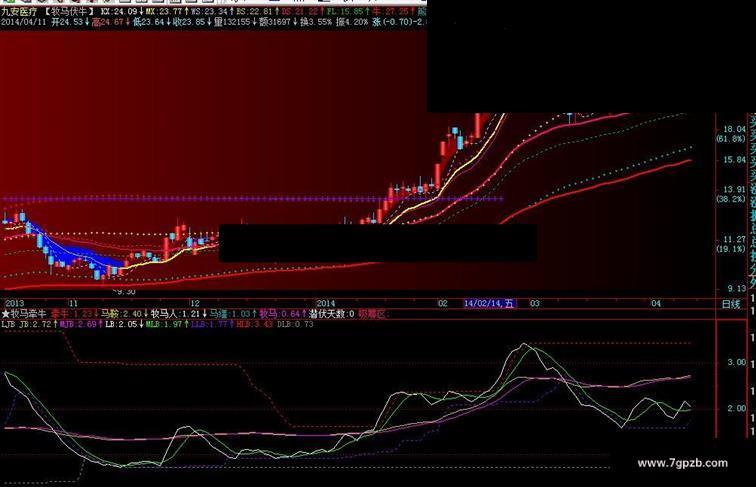Viewport: 756px width, 487px height.
Task: Click the WS:23.34 indicator value
Action: 209,12
